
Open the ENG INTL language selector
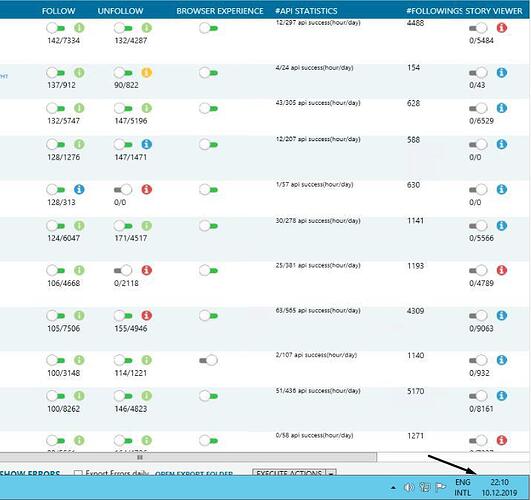[x=462, y=487]
